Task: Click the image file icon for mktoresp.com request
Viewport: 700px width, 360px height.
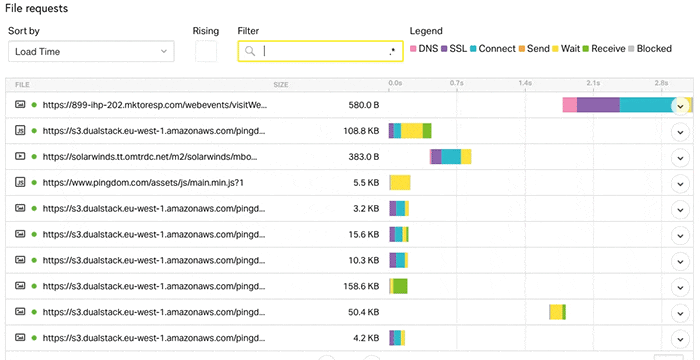Action: tap(20, 105)
